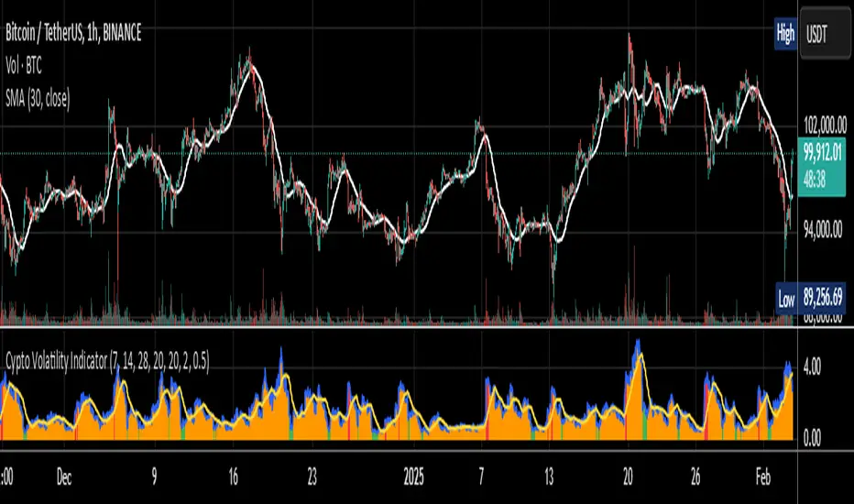Click the Low price label
Image resolution: width=854 pixels, height=504 pixels.
pos(786,299)
